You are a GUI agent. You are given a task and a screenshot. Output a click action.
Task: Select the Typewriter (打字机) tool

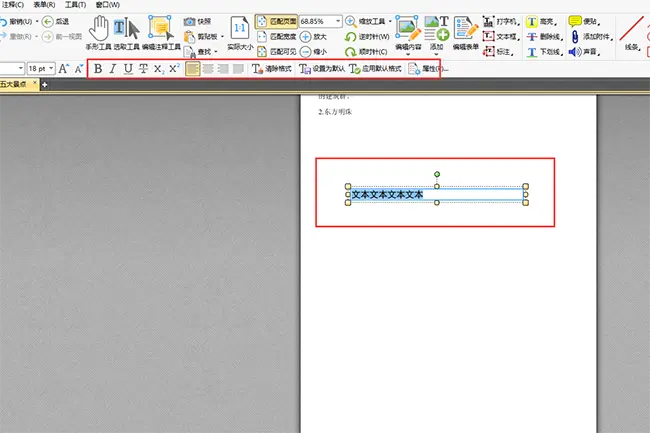pos(501,21)
